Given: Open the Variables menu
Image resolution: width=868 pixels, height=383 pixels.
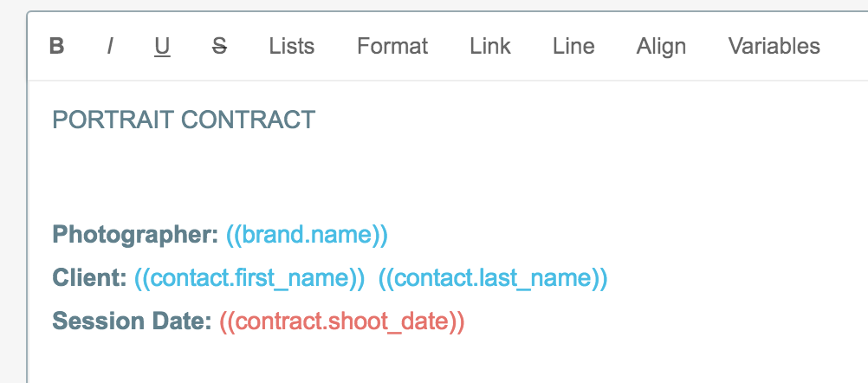Looking at the screenshot, I should point(774,46).
